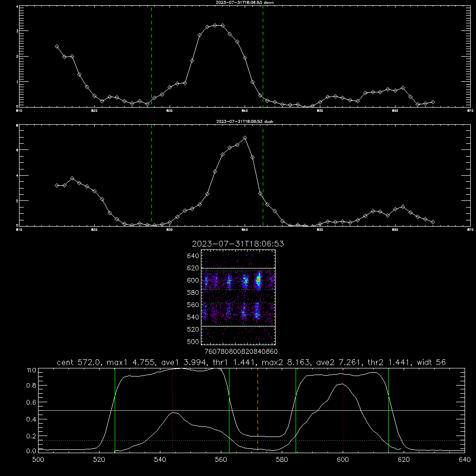Click the 0.6 label on bottom plot y-axis

(31, 402)
